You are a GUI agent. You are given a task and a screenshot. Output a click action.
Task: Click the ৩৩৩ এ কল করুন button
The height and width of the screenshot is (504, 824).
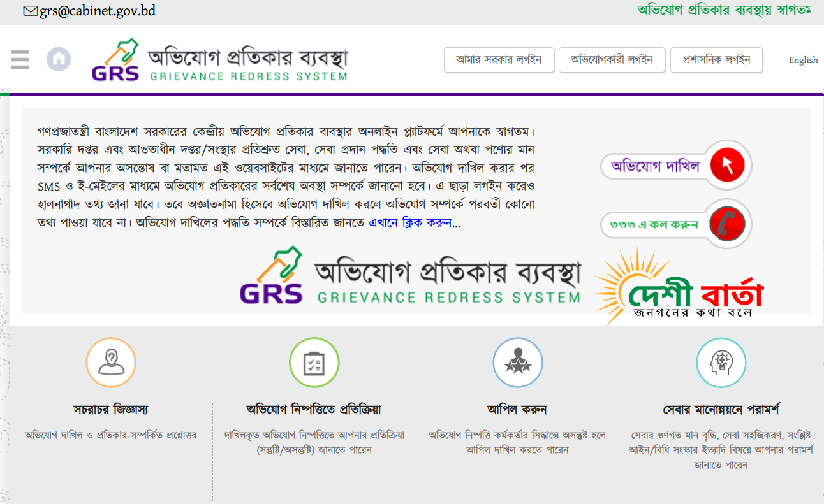coord(676,224)
